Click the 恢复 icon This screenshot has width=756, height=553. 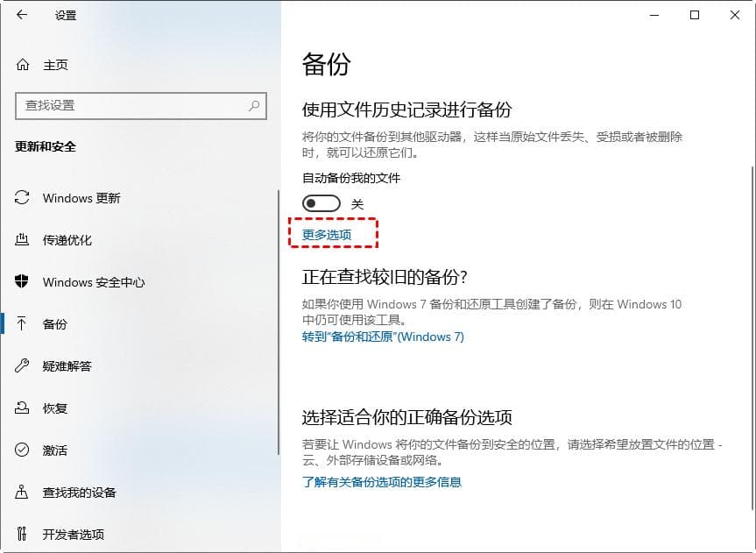pyautogui.click(x=22, y=408)
